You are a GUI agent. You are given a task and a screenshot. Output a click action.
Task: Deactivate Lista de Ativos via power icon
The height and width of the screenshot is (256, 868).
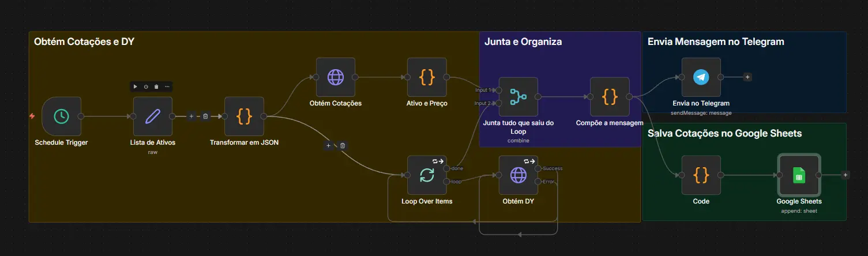(146, 86)
